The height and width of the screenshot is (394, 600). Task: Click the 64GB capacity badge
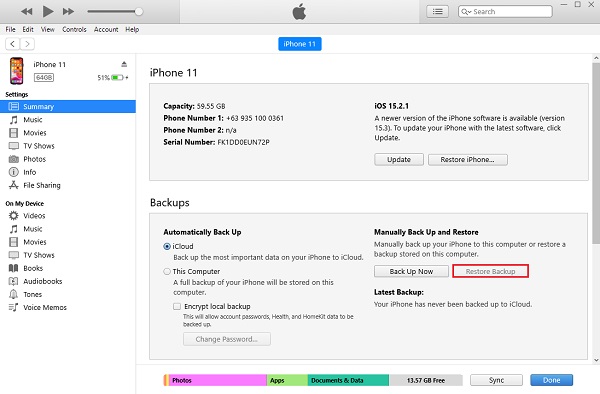coord(44,78)
